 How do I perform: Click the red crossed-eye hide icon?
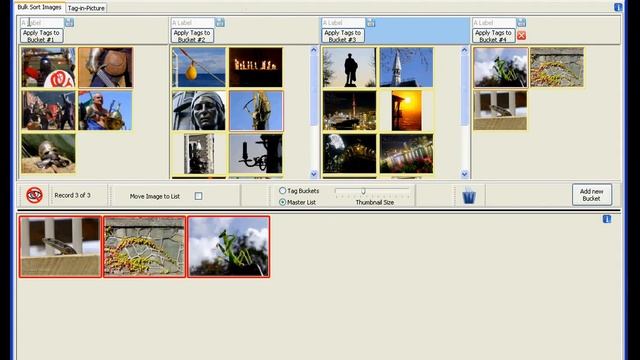click(34, 195)
